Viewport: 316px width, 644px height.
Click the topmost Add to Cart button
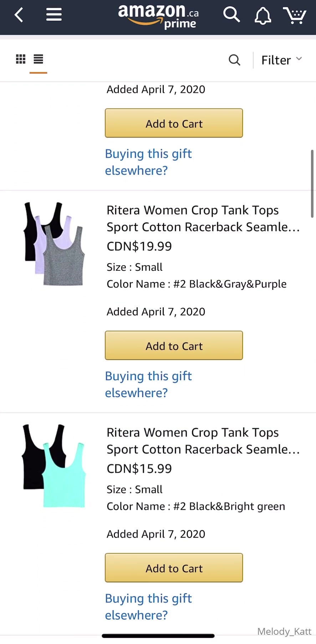174,123
